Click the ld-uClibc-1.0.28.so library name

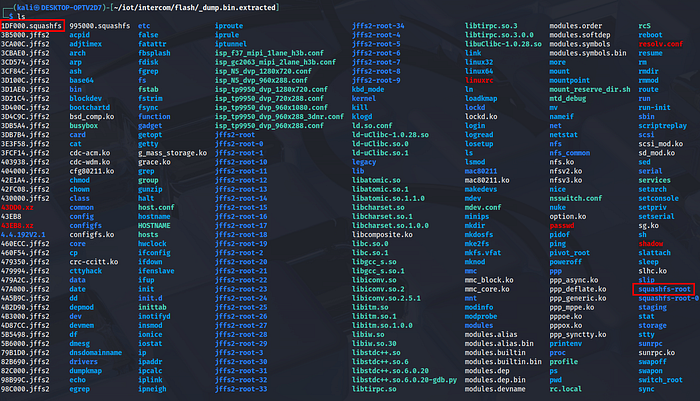[x=390, y=134]
